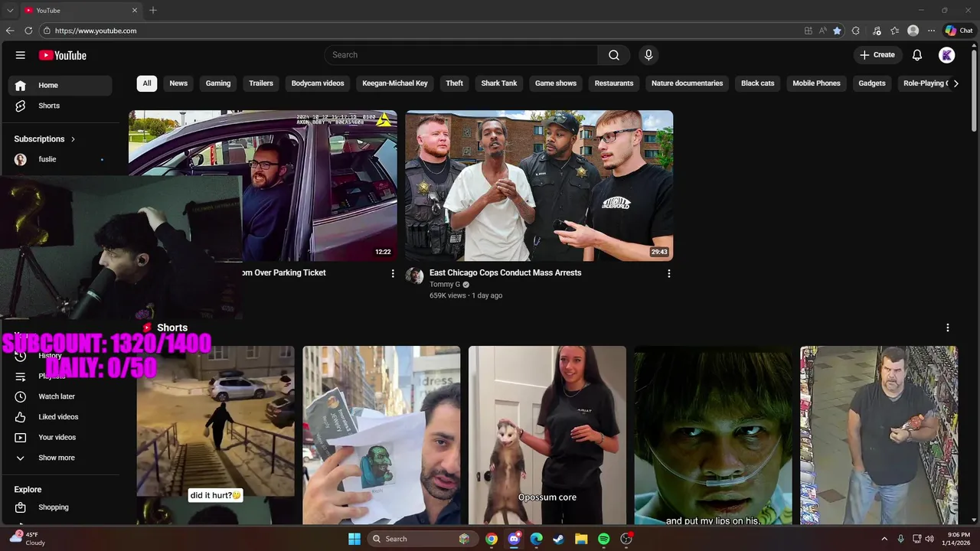
Task: Open browser extensions puzzle icon
Action: [856, 31]
